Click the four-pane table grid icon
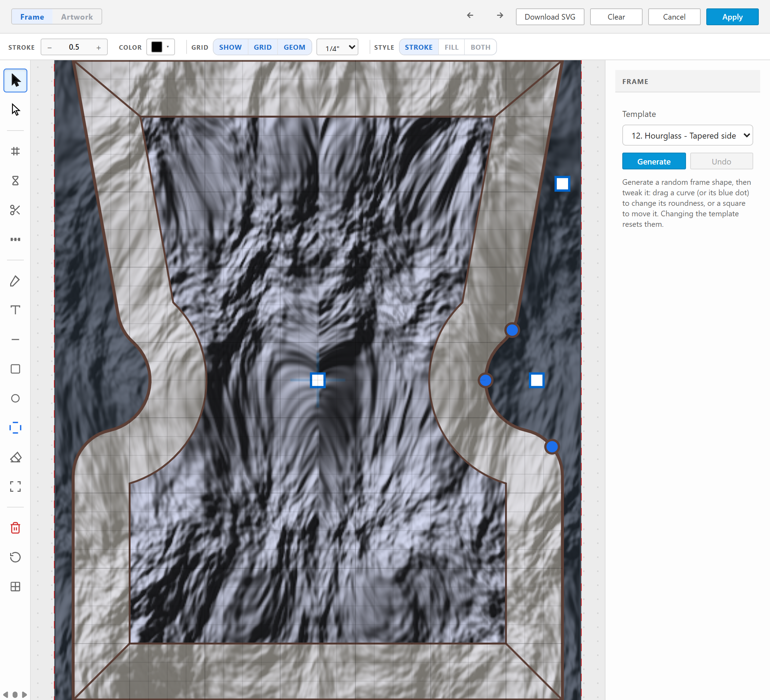 coord(15,587)
